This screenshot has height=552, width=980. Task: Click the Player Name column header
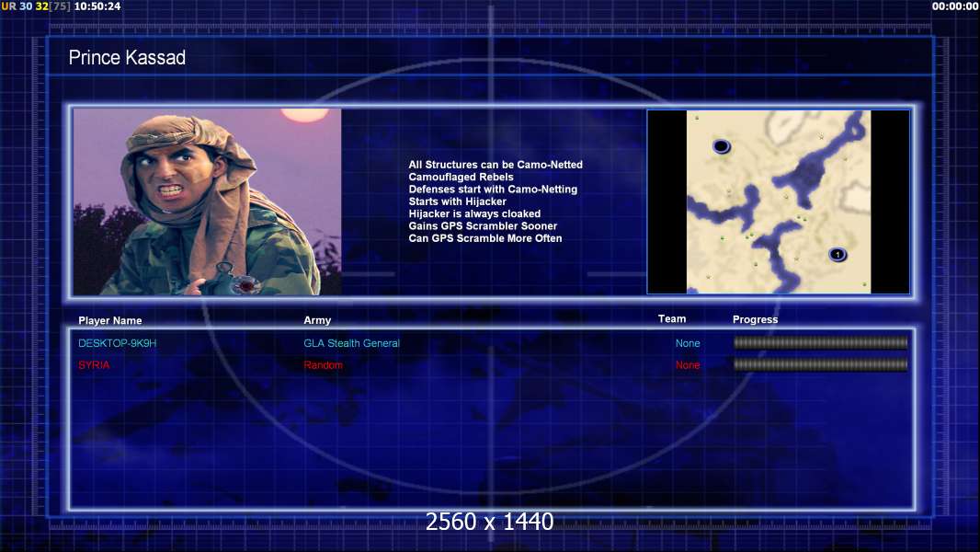click(110, 321)
